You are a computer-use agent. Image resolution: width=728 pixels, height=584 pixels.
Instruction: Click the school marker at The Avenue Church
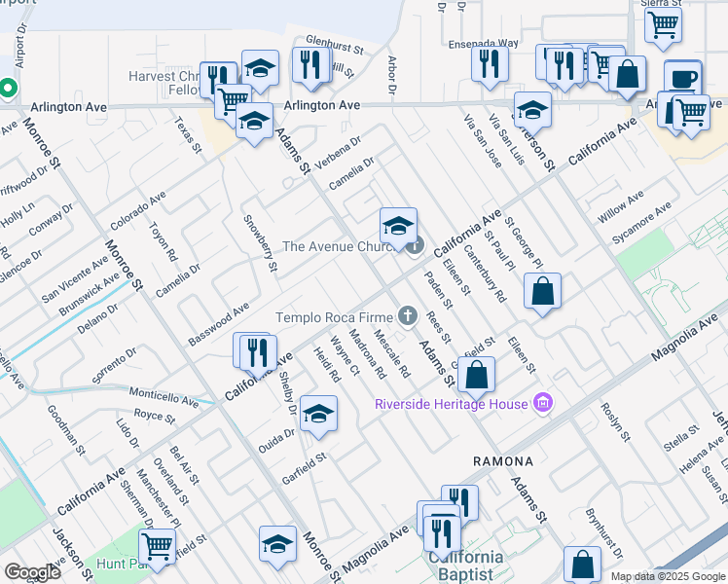coord(398,227)
